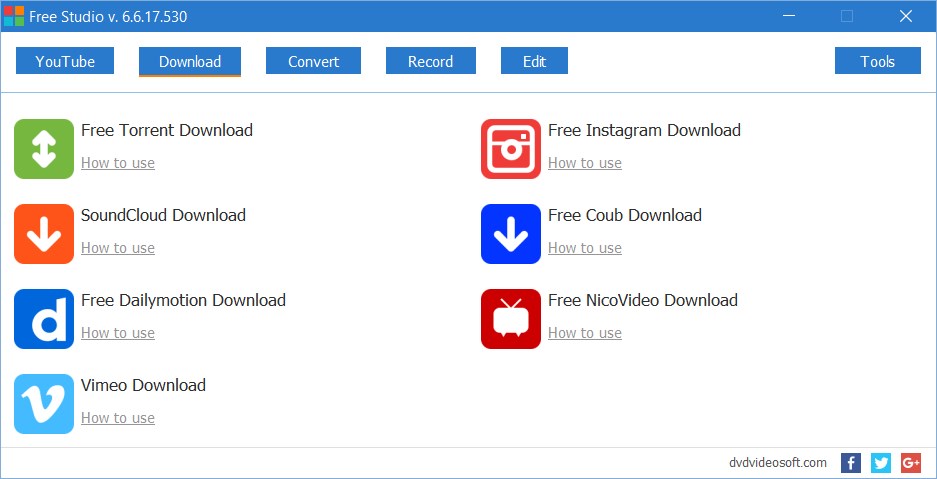Click the 'Free NicoVideo Download' title
The image size is (937, 479).
point(643,300)
